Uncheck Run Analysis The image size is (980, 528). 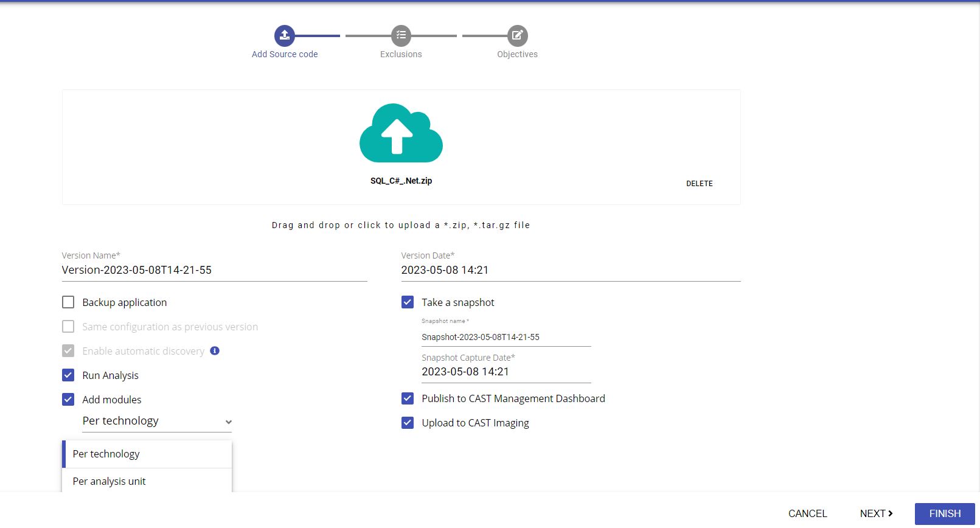[68, 375]
